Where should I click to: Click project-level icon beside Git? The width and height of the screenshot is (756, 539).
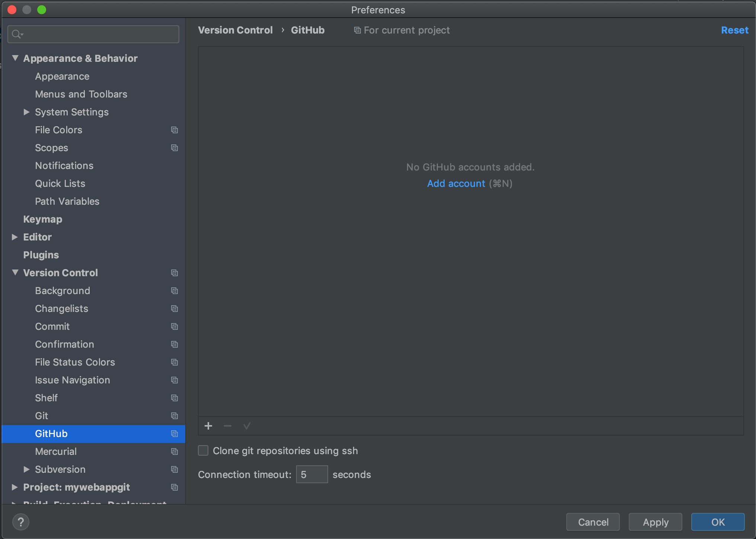[174, 416]
